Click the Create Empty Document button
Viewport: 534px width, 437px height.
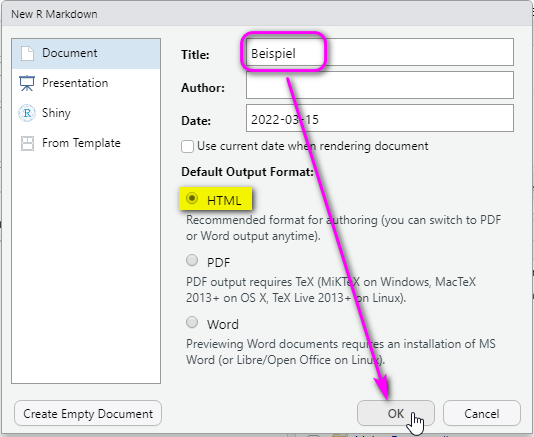click(x=88, y=413)
